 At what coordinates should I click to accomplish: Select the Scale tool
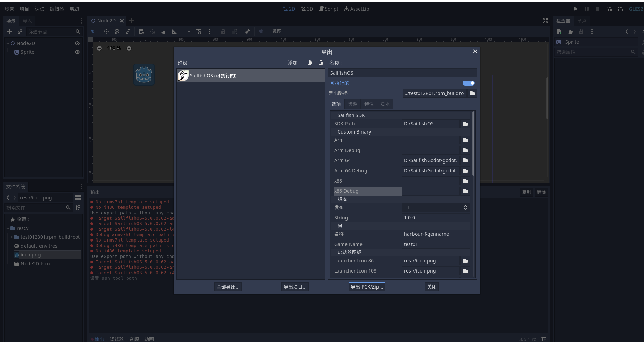coord(128,31)
